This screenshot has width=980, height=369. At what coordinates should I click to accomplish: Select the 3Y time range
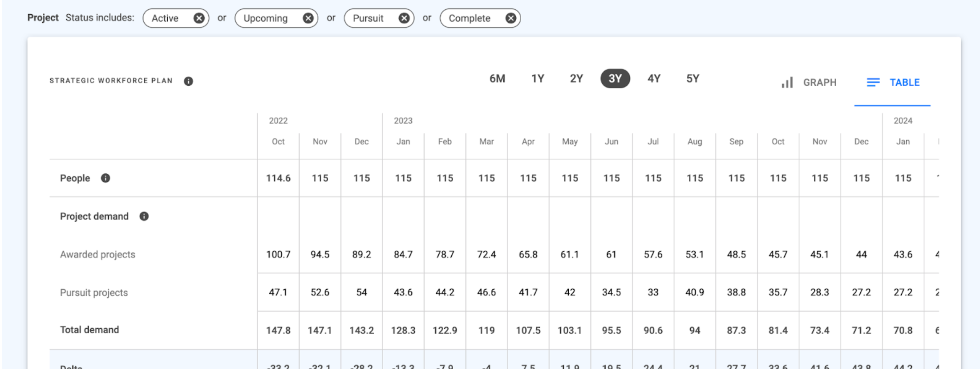(x=615, y=79)
